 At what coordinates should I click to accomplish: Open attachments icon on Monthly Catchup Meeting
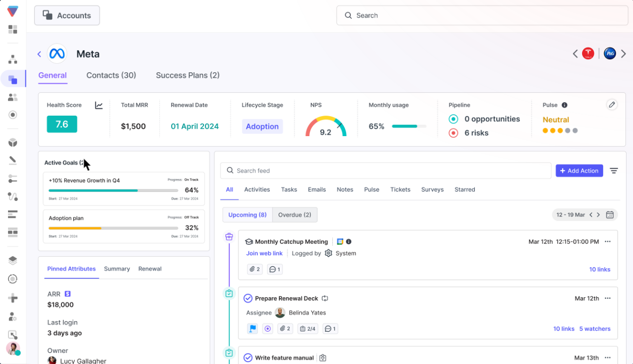(255, 269)
